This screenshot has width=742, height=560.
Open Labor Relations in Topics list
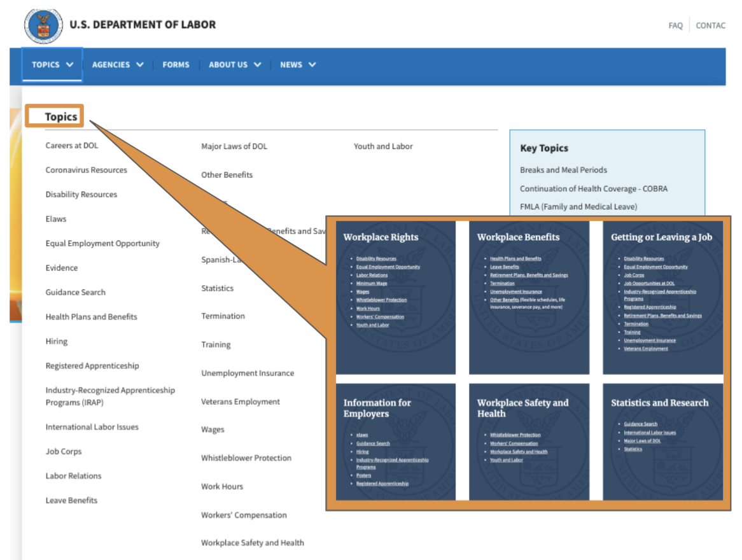(x=73, y=476)
